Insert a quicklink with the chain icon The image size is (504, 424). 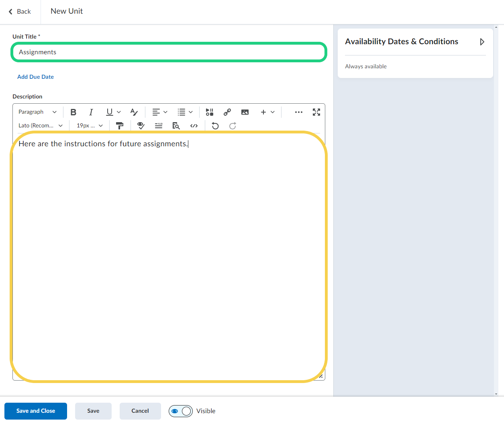pyautogui.click(x=227, y=112)
